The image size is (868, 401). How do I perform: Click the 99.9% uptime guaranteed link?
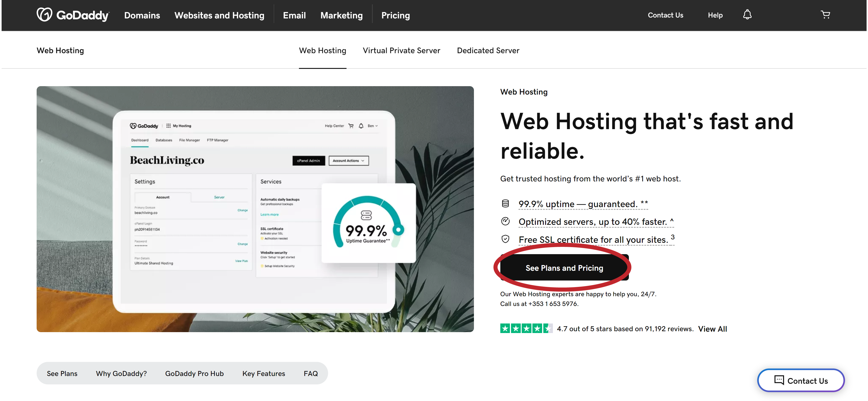583,204
